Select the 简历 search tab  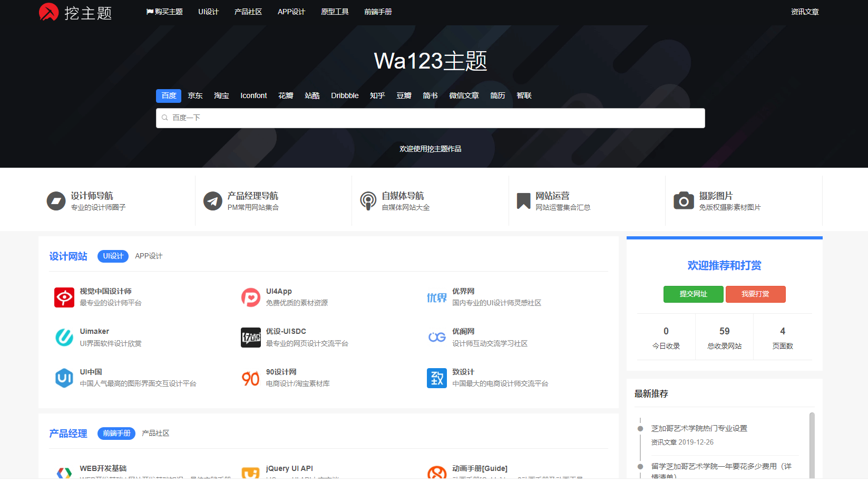498,95
